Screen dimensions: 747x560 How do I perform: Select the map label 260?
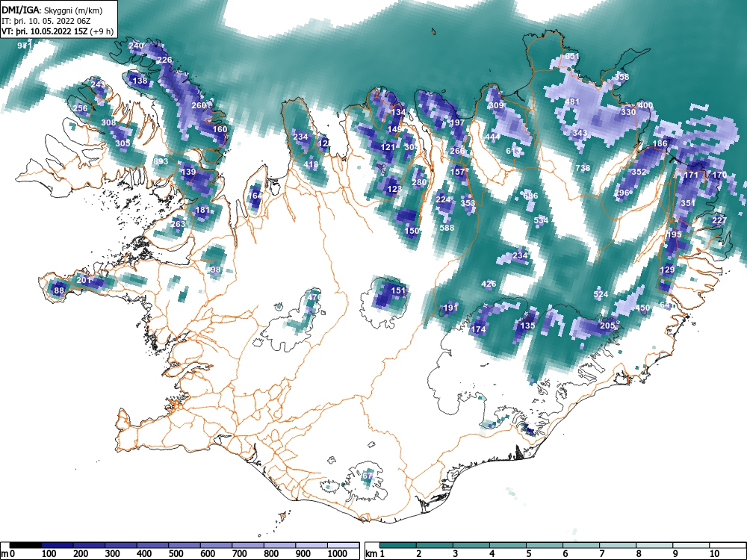(199, 105)
